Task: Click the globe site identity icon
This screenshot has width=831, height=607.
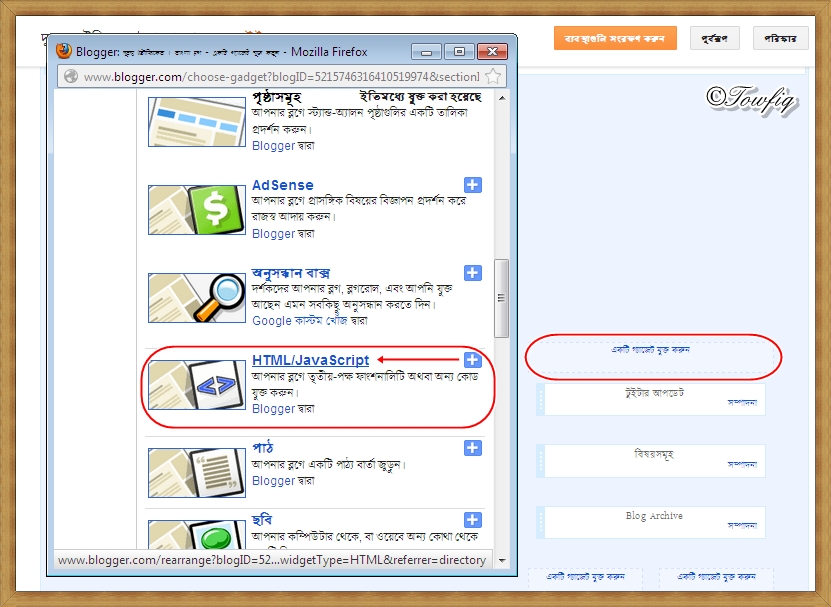Action: pos(70,76)
